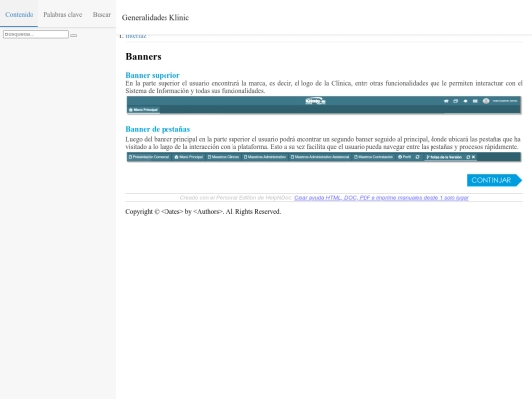Screen dimensions: 532x399
Task: Switch to the Contenido tab
Action: [x=19, y=14]
